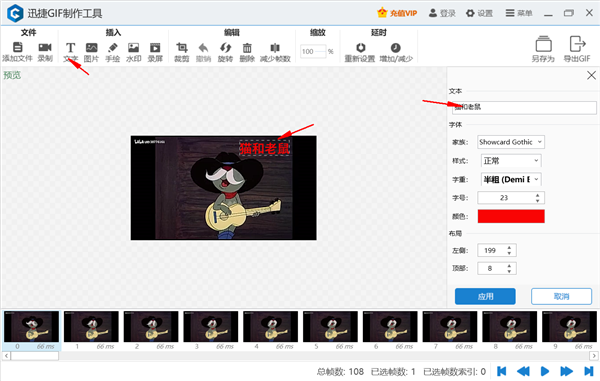Open the 字重 font weight dropdown
The width and height of the screenshot is (600, 381).
click(x=511, y=179)
